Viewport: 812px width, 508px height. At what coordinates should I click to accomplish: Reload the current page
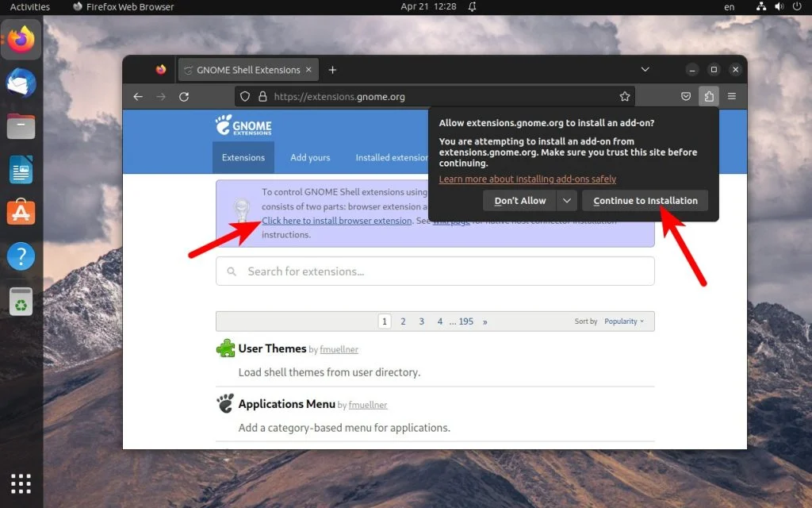[x=185, y=96]
